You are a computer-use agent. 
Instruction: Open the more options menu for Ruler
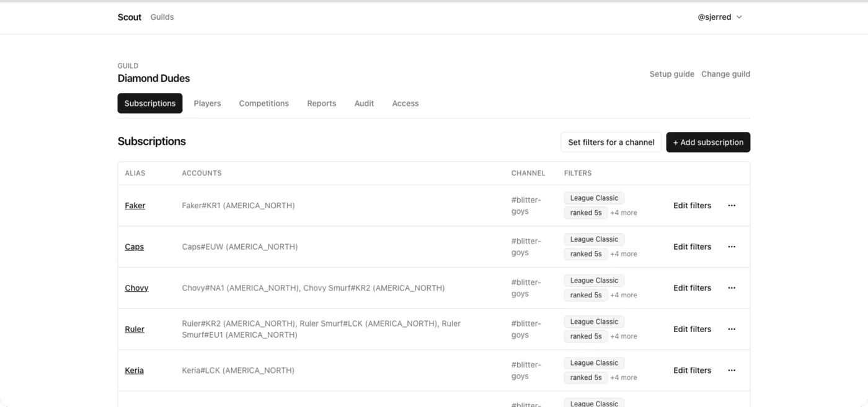732,329
